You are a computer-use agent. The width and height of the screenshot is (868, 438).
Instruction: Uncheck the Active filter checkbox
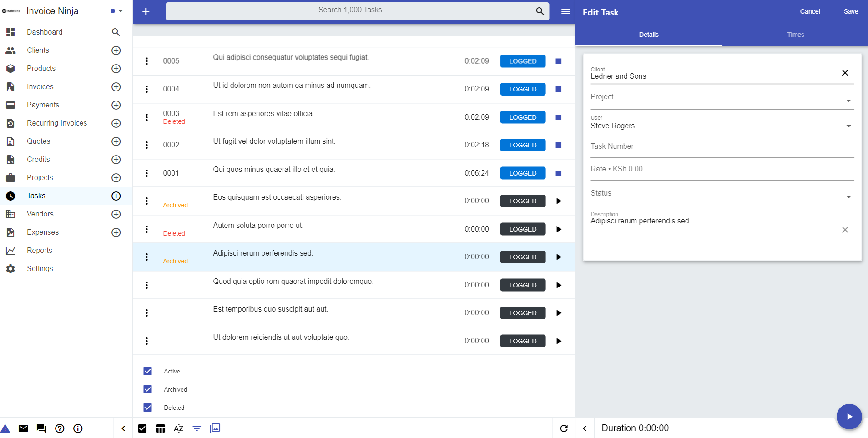(x=147, y=371)
